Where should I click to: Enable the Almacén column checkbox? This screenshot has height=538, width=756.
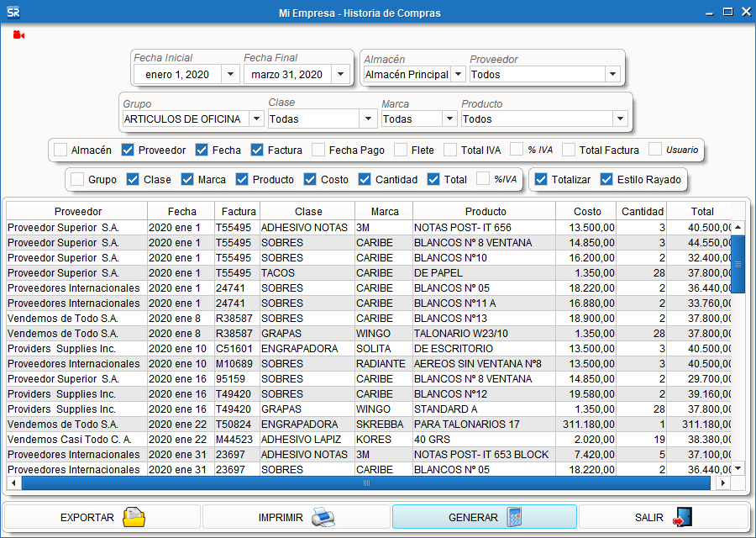(60, 150)
